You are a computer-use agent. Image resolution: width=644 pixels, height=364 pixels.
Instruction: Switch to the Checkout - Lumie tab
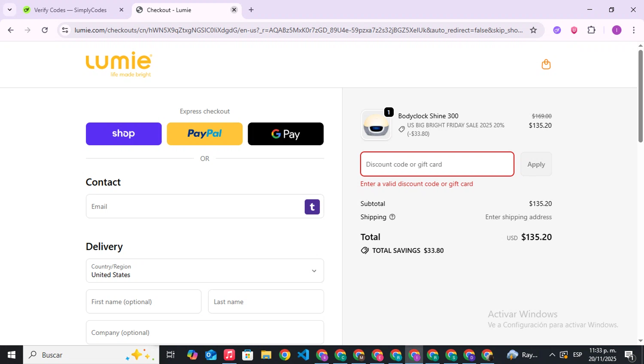[x=187, y=10]
